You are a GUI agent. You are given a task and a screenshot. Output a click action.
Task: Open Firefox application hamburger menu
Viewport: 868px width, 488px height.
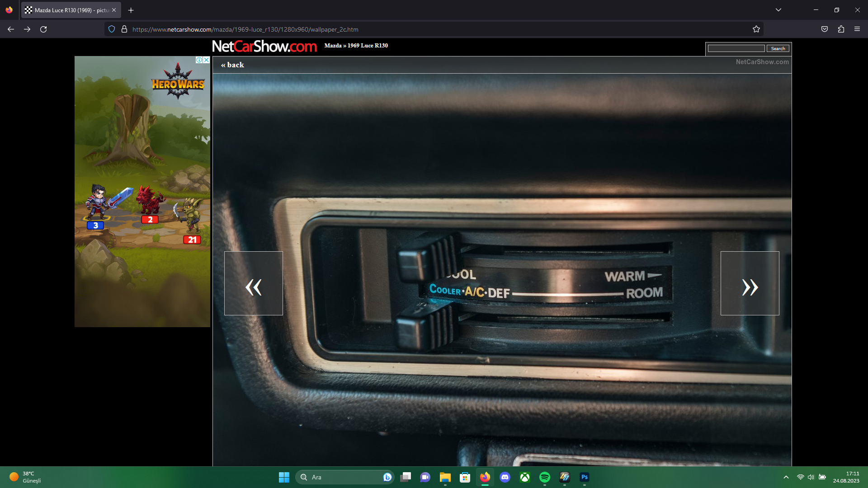coord(857,29)
